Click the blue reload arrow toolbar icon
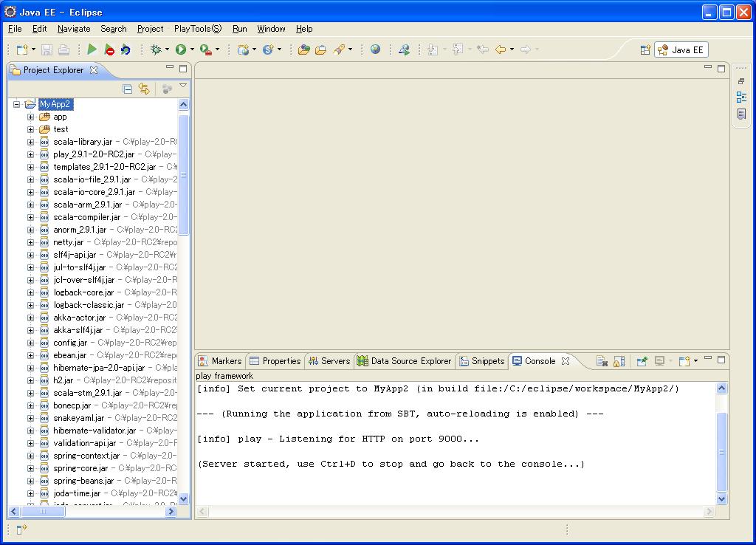This screenshot has width=756, height=545. (x=126, y=49)
